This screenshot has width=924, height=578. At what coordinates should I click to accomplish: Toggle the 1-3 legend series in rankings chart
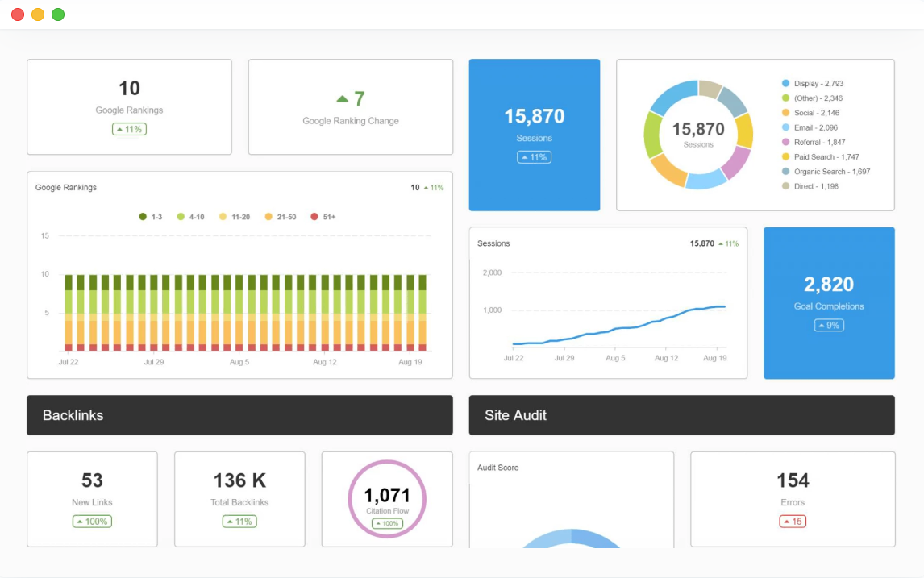(x=151, y=217)
